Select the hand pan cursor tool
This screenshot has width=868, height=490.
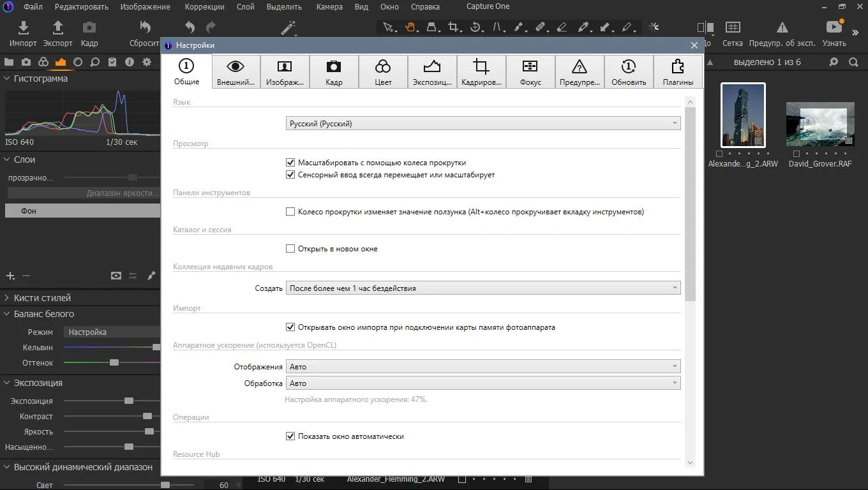[410, 27]
